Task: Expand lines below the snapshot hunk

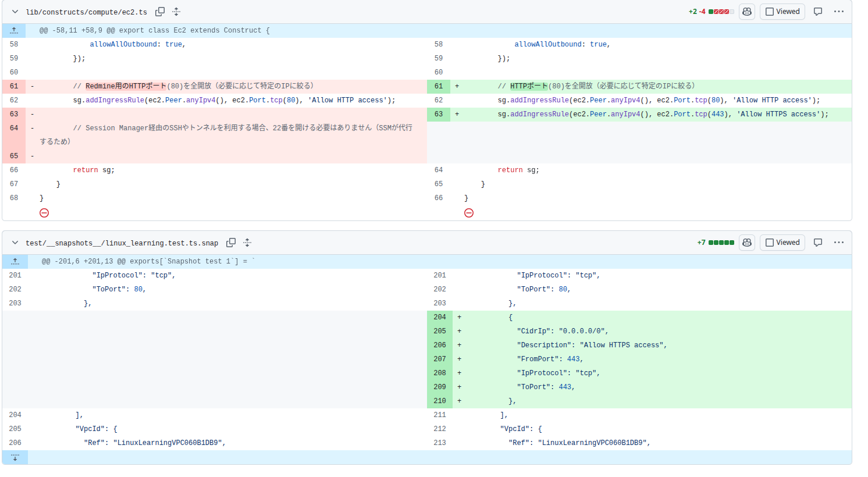Action: 15,457
